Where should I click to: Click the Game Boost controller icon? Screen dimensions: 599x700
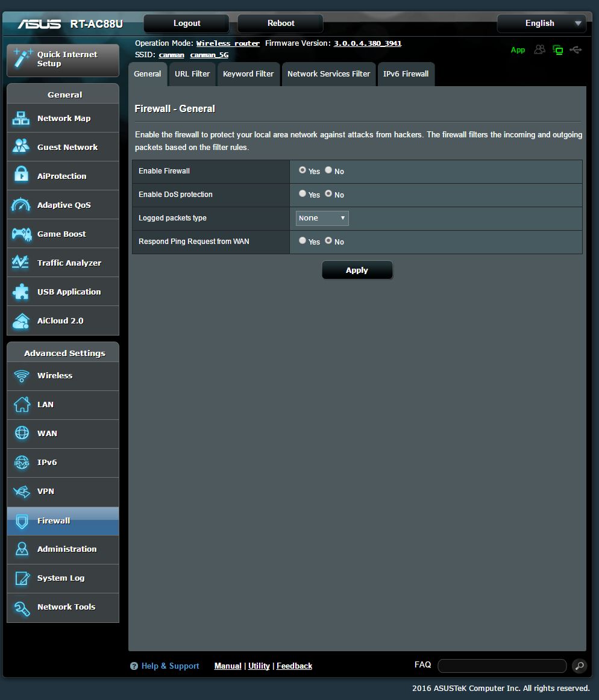(21, 234)
